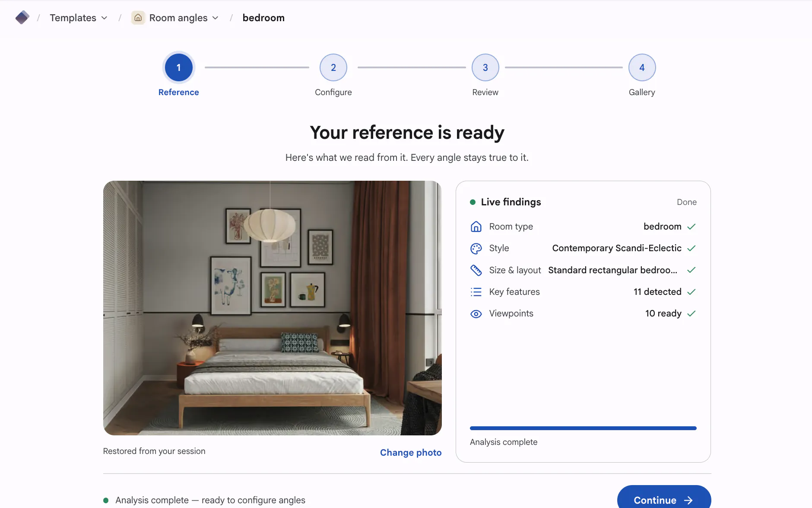Screen dimensions: 812x508
Task: Click the checkmark next to 10 ready
Action: 691,313
